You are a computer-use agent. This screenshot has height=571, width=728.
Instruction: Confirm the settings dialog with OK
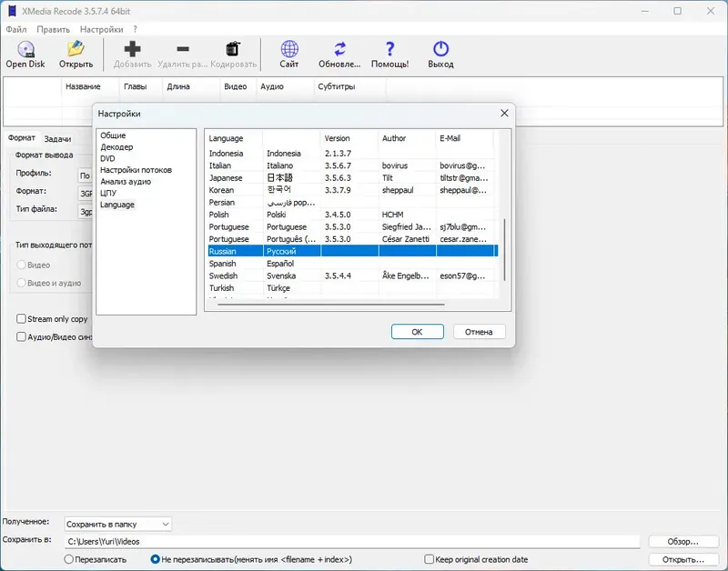coord(418,332)
